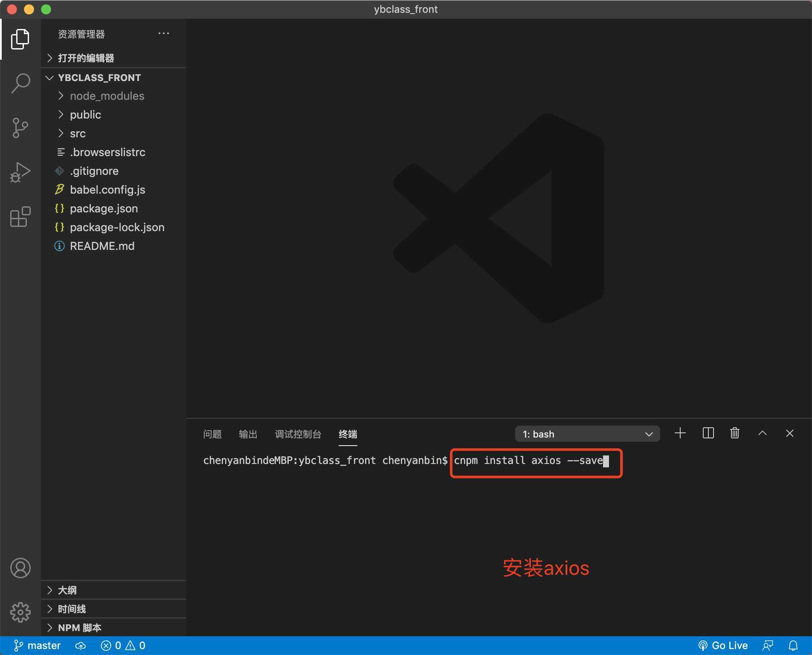The width and height of the screenshot is (812, 655).
Task: Open notifications bell
Action: point(793,646)
